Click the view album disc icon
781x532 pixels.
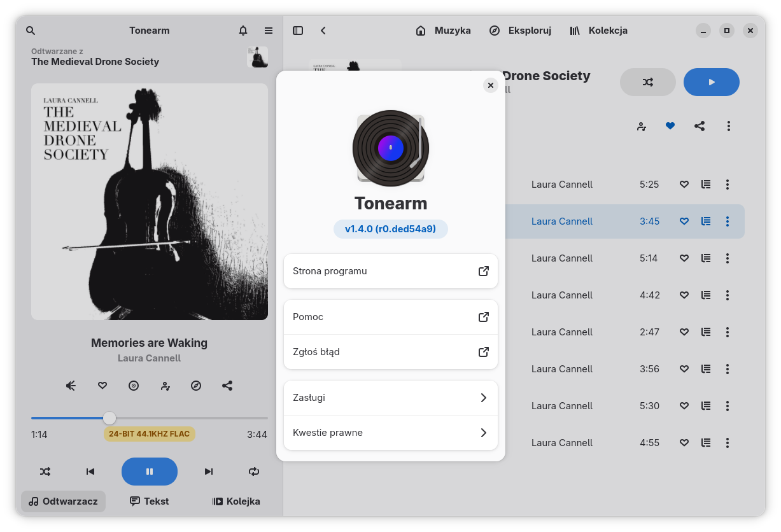tap(134, 386)
